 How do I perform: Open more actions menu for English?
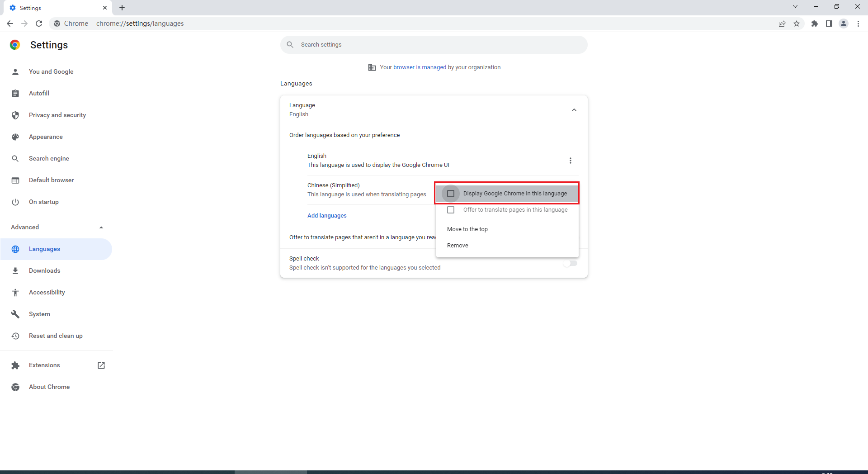click(x=570, y=161)
